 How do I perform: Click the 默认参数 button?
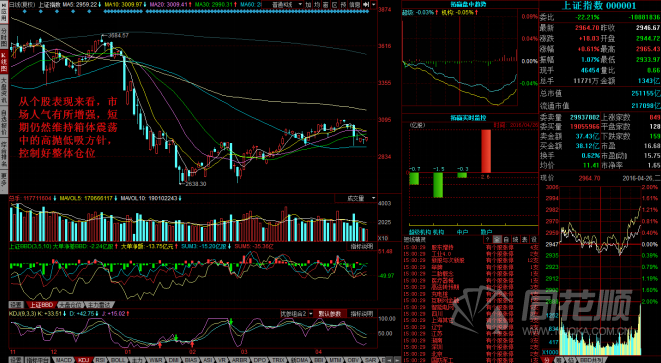point(330,314)
